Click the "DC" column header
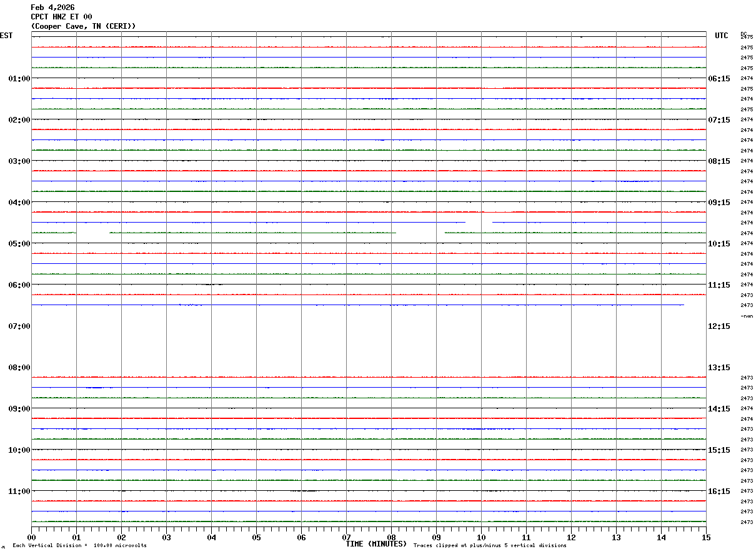The height and width of the screenshot is (554, 756). point(744,34)
